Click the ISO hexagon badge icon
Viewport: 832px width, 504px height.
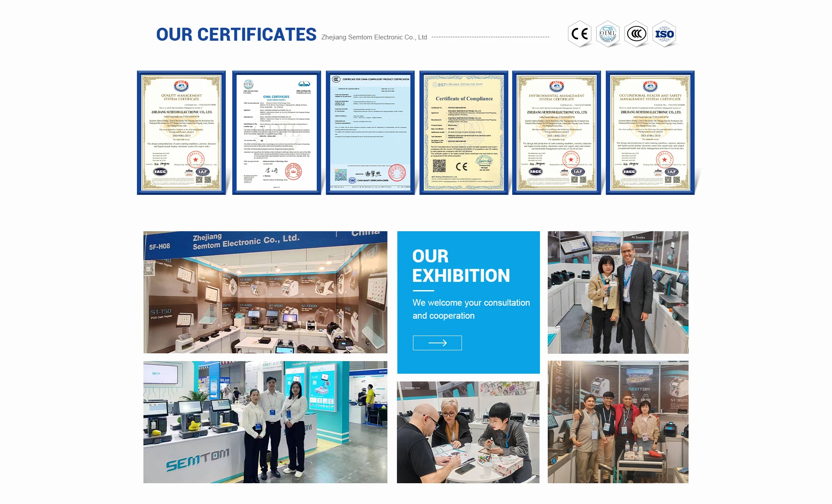(x=664, y=34)
